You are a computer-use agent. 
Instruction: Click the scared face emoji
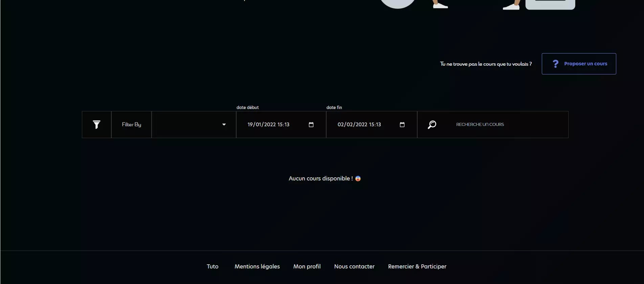358,178
